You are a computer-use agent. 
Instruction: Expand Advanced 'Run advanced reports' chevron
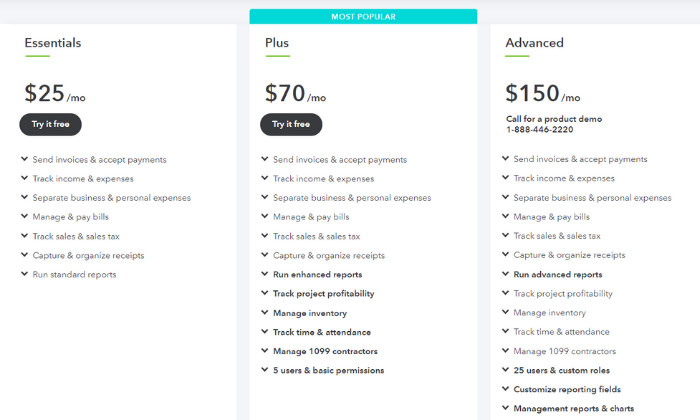coord(505,274)
